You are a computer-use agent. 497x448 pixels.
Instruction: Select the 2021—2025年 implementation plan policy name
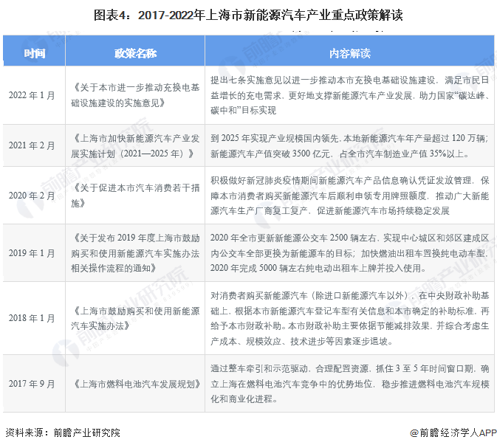[135, 145]
